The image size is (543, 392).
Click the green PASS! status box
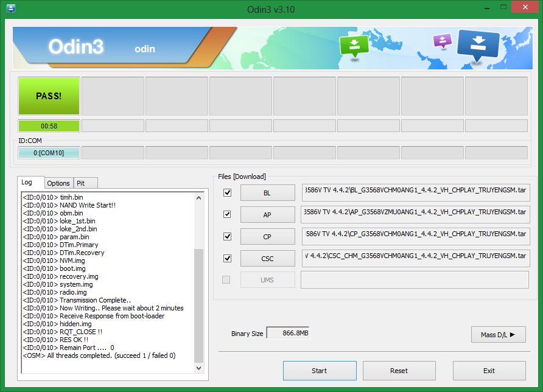click(x=49, y=96)
